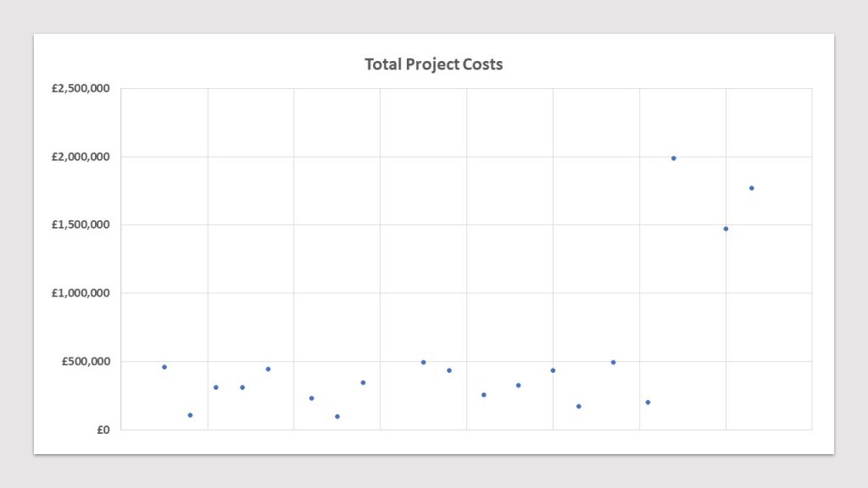Click the fourth data point from the left

[242, 387]
